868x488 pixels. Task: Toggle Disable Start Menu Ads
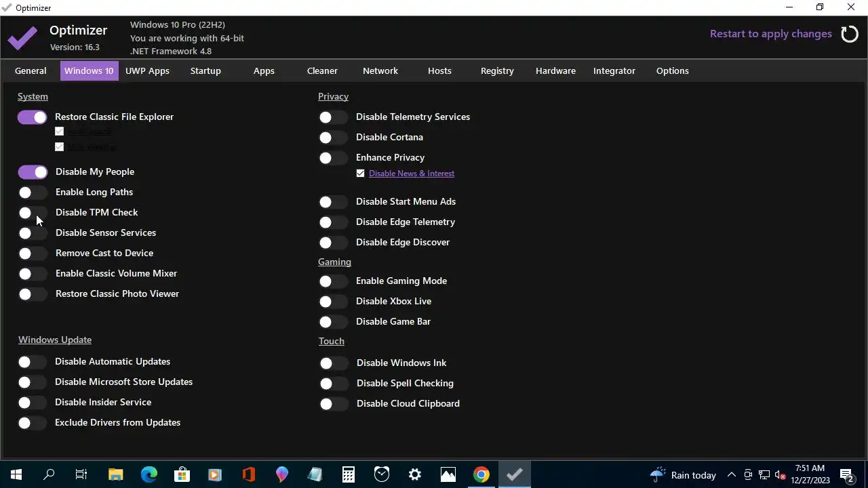point(333,202)
